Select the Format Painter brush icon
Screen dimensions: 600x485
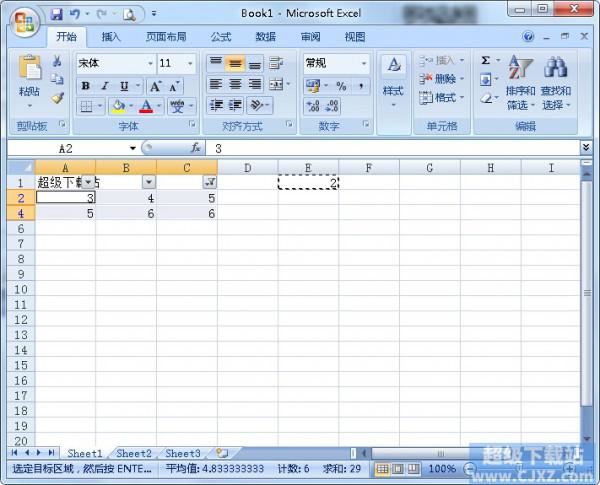57,98
